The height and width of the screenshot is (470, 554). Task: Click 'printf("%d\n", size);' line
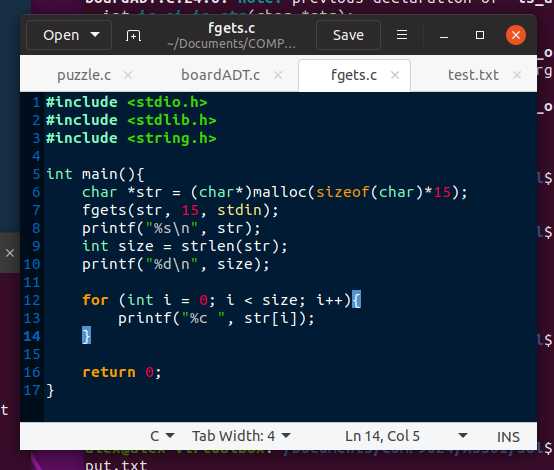coord(176,264)
